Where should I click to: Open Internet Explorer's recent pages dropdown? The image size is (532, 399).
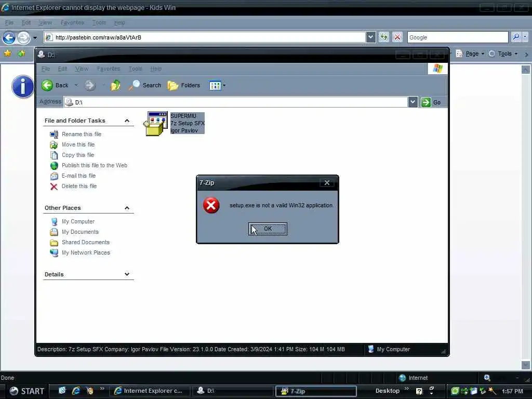tap(35, 37)
